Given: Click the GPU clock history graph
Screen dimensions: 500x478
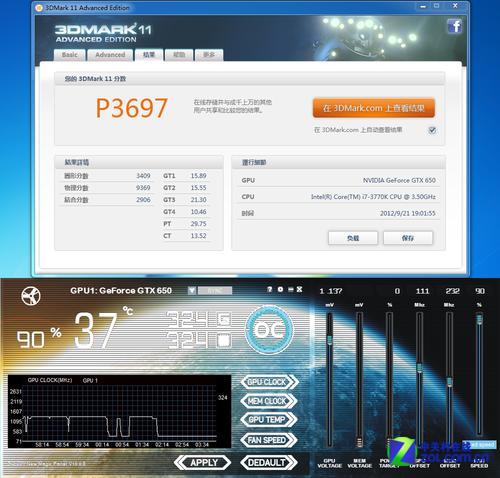Looking at the screenshot, I should point(119,411).
